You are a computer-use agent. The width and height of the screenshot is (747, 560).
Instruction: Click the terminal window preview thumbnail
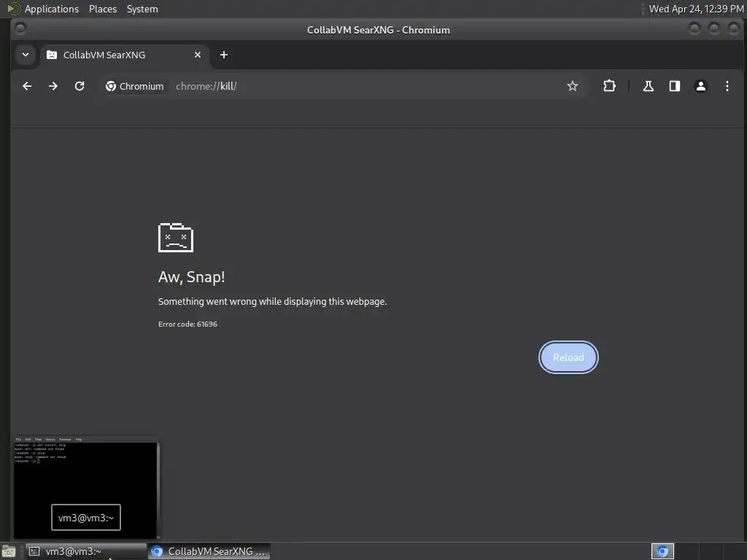point(86,488)
